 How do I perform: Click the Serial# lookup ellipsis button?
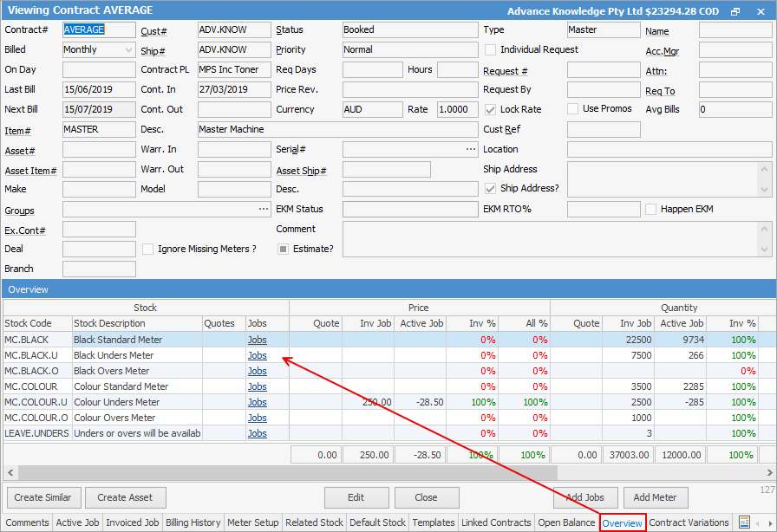pos(471,149)
